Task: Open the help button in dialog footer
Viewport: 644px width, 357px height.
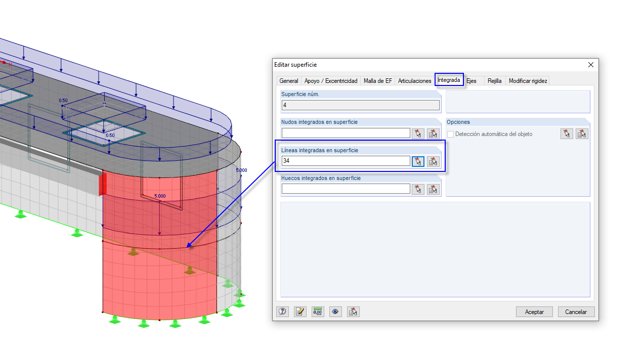Action: [x=282, y=311]
